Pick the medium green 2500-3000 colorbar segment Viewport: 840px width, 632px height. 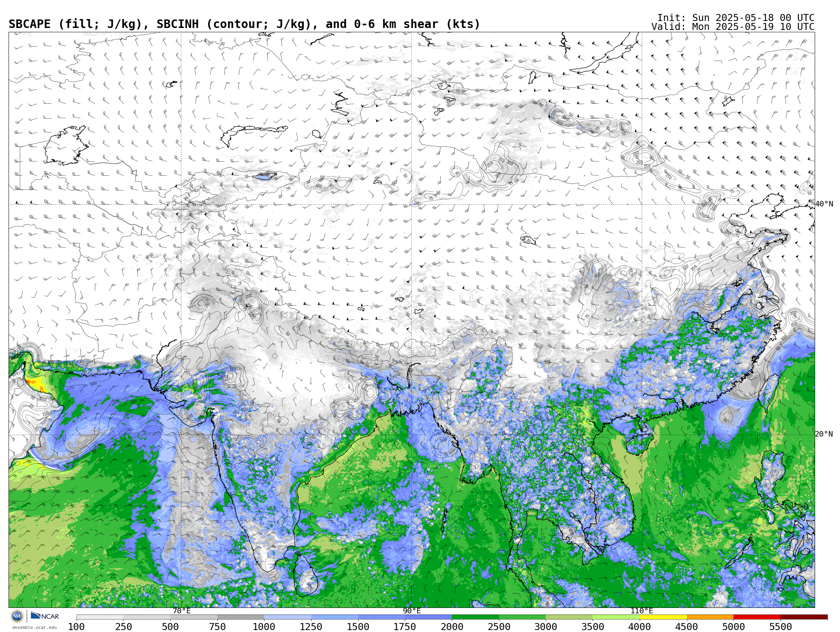click(522, 617)
